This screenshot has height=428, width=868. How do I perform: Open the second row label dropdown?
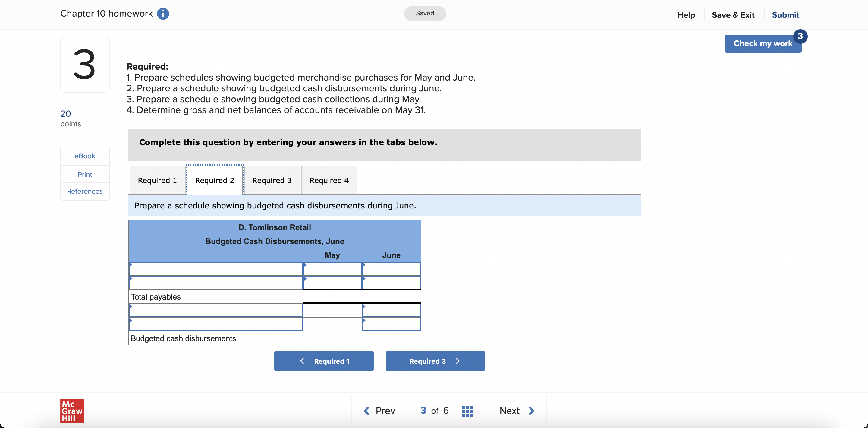[216, 283]
